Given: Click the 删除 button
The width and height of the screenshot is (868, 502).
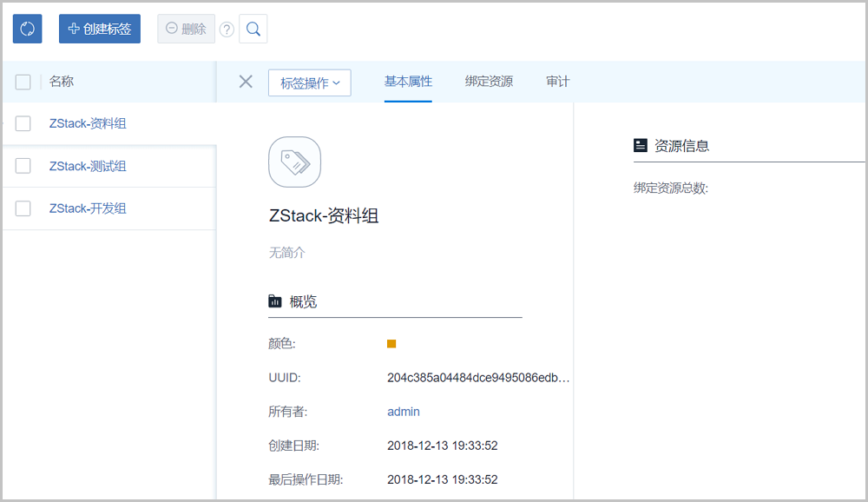Looking at the screenshot, I should (x=186, y=29).
